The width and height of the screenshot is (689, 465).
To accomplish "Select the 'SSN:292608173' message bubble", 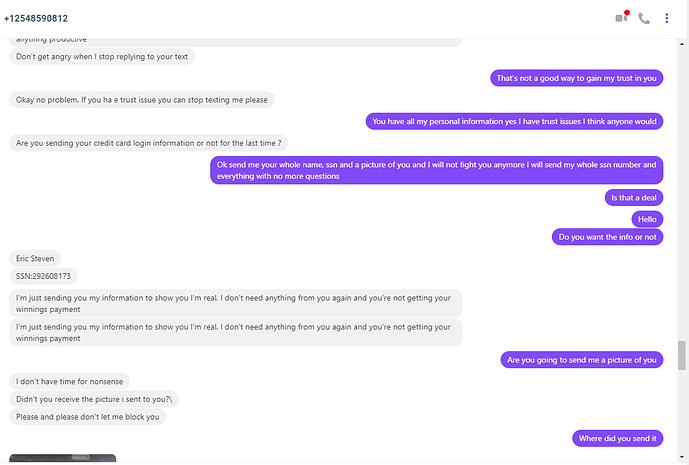I will [x=43, y=276].
